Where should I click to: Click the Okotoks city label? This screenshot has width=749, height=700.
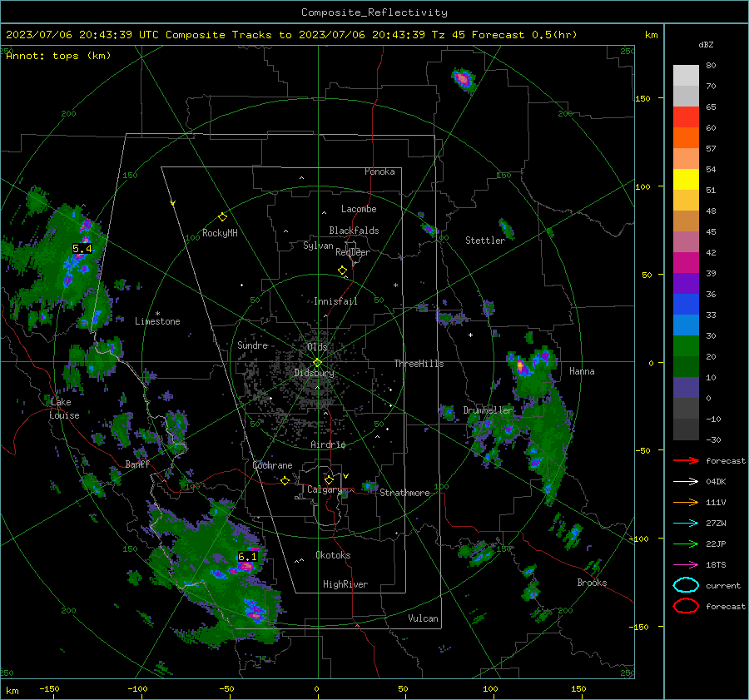[x=333, y=555]
